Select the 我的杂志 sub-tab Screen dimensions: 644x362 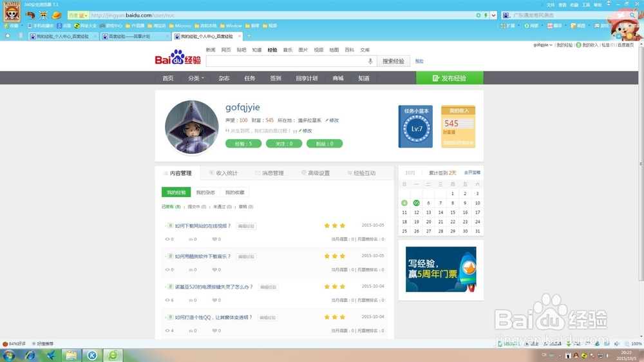pos(205,193)
